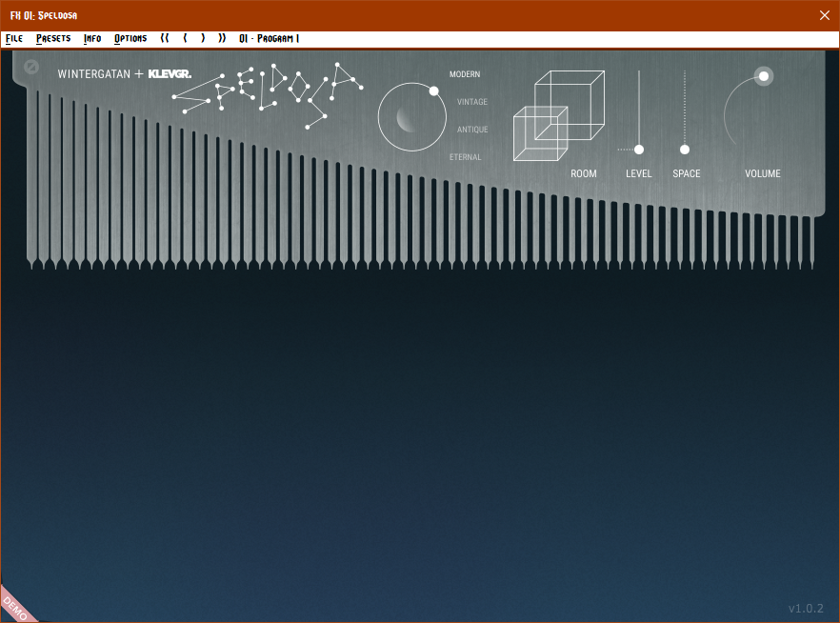Open the Options menu
This screenshot has height=623, width=840.
click(x=130, y=38)
